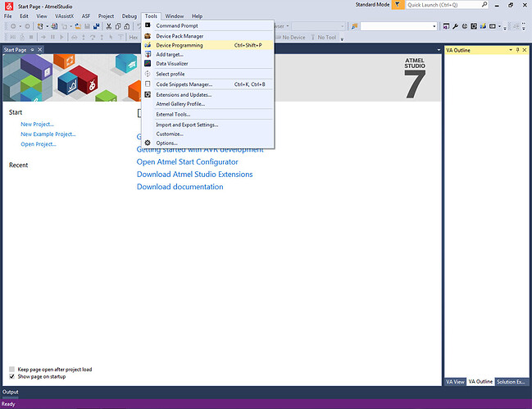Toggle Show page on startup checkbox
This screenshot has width=532, height=409.
point(11,376)
